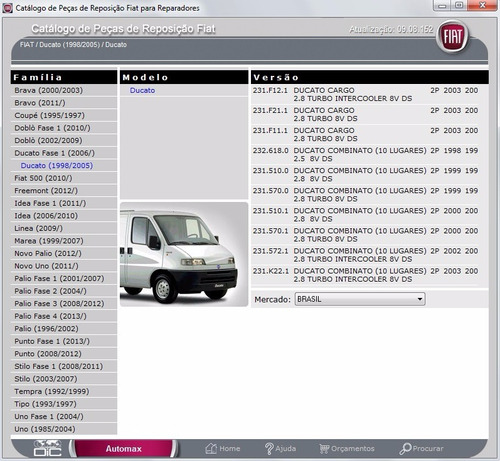The width and height of the screenshot is (500, 461).
Task: Select Novo Palio (2012/) family
Action: [64, 253]
